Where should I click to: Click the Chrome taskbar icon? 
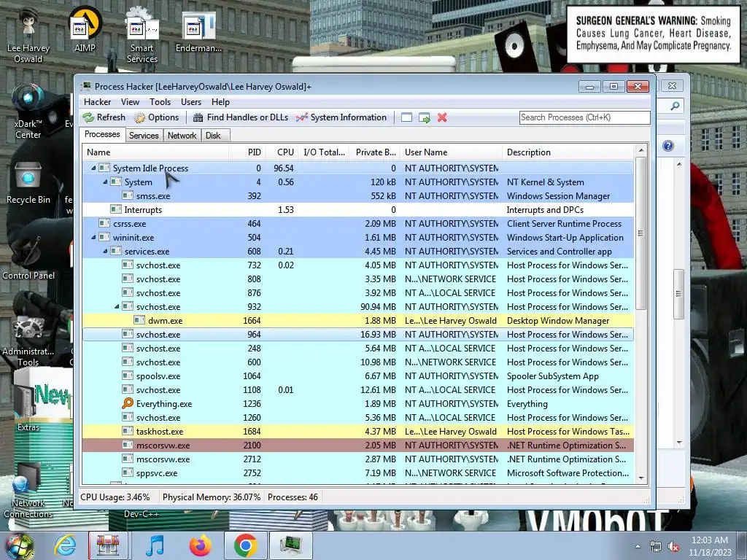(x=245, y=545)
